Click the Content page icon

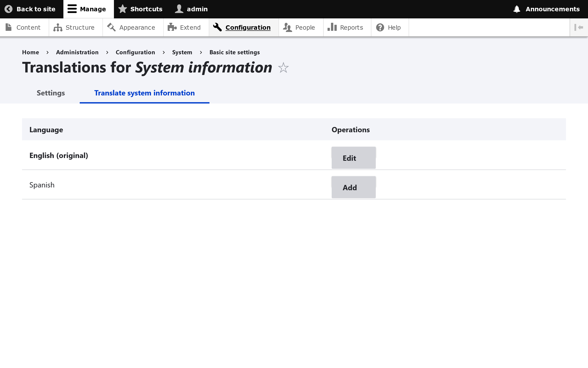click(8, 27)
